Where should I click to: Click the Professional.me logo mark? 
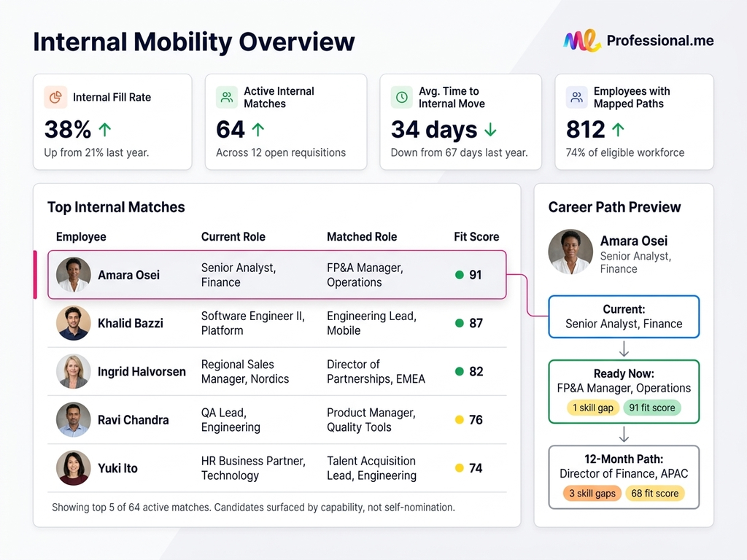[x=581, y=40]
